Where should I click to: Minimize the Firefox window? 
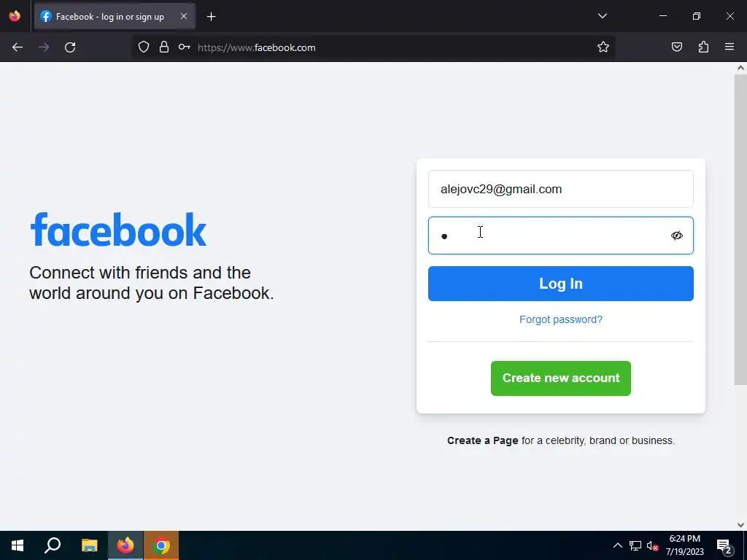coord(662,16)
